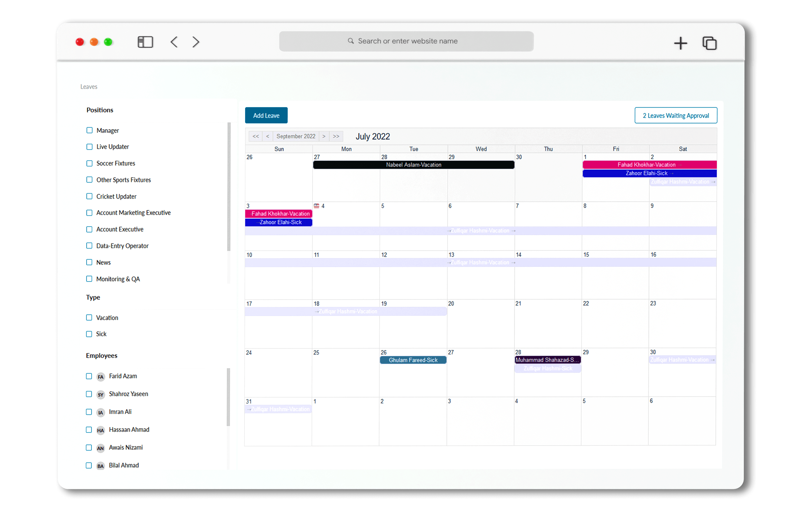The width and height of the screenshot is (798, 532).
Task: Click the Add Leave button
Action: coord(266,115)
